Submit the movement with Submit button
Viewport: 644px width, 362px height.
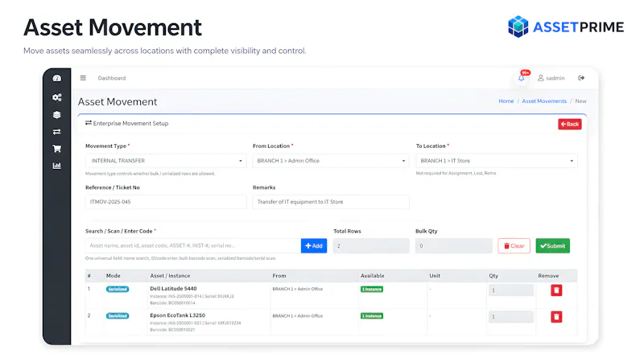[x=553, y=246]
